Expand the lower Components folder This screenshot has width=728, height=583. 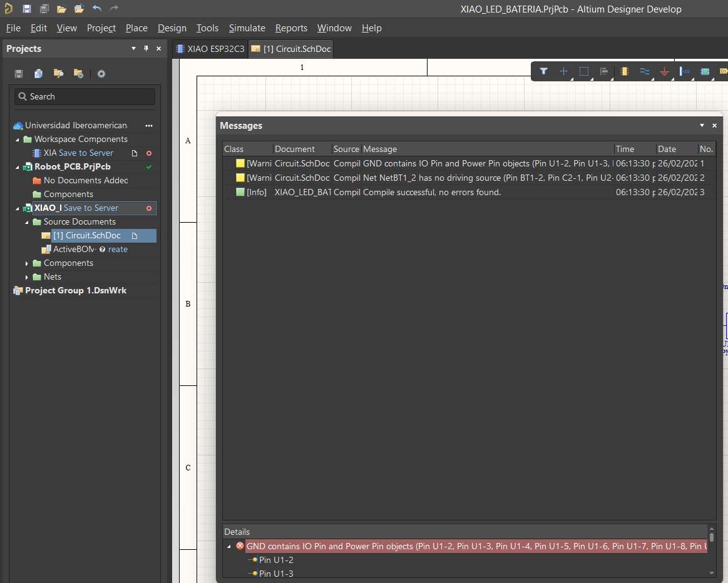(x=27, y=263)
